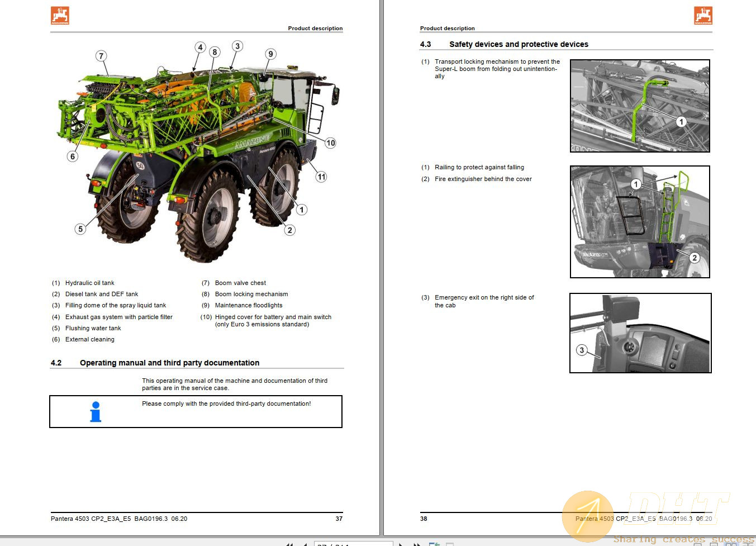
Task: Click the cab emergency exit image
Action: [x=640, y=333]
